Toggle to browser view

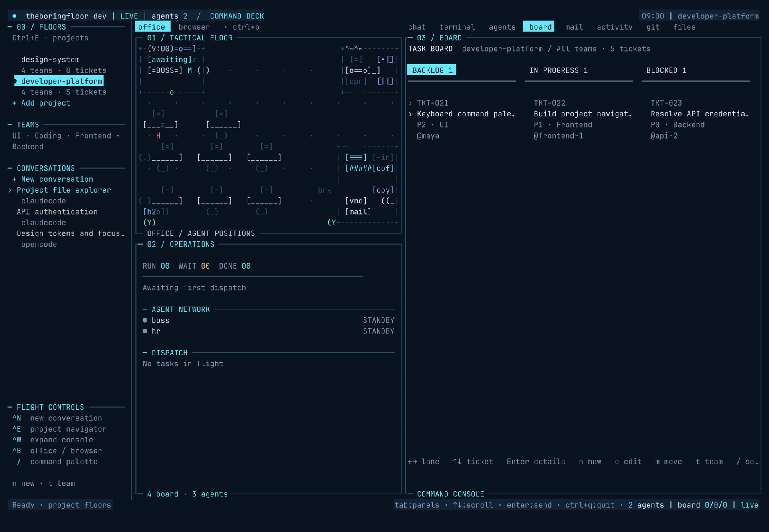(194, 27)
